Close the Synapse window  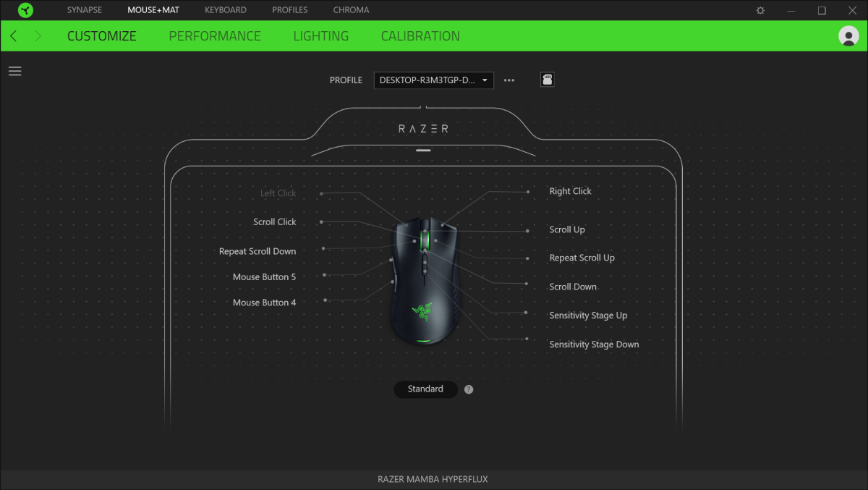[852, 10]
